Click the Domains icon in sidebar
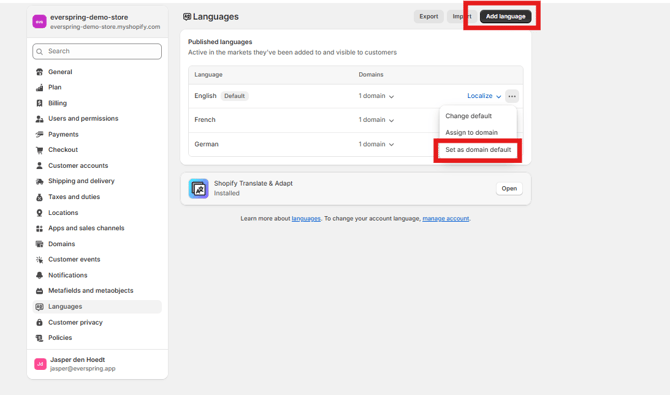 [39, 244]
